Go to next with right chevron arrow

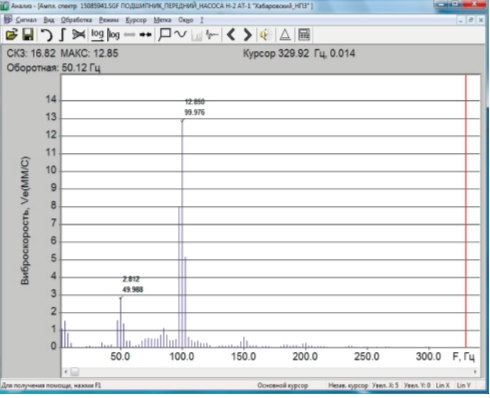click(247, 35)
